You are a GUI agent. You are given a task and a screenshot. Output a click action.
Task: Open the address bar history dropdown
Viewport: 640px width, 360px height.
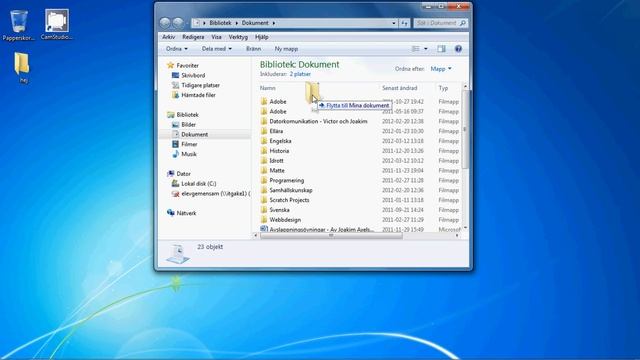pyautogui.click(x=394, y=23)
